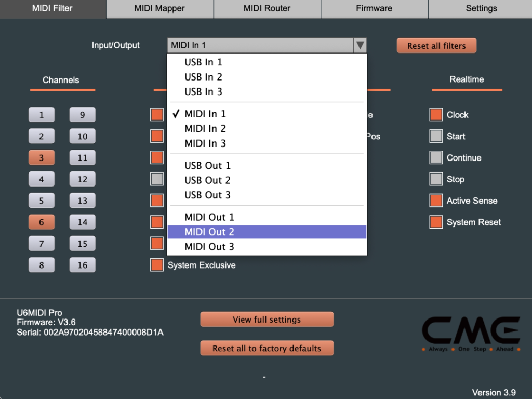Image resolution: width=532 pixels, height=399 pixels.
Task: Enable the Start realtime filter
Action: pos(435,136)
